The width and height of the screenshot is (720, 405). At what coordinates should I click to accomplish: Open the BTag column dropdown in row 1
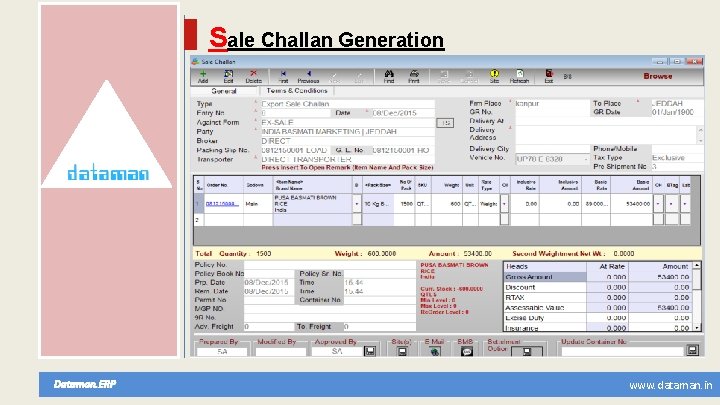pos(672,203)
